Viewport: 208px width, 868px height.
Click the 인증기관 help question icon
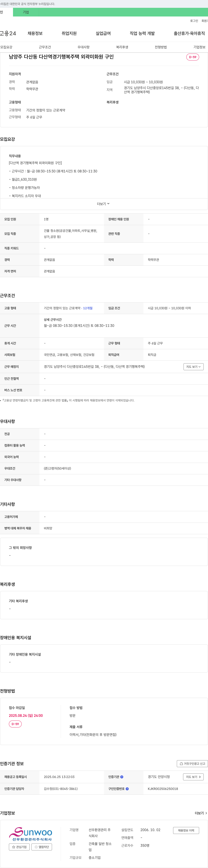click(x=122, y=777)
